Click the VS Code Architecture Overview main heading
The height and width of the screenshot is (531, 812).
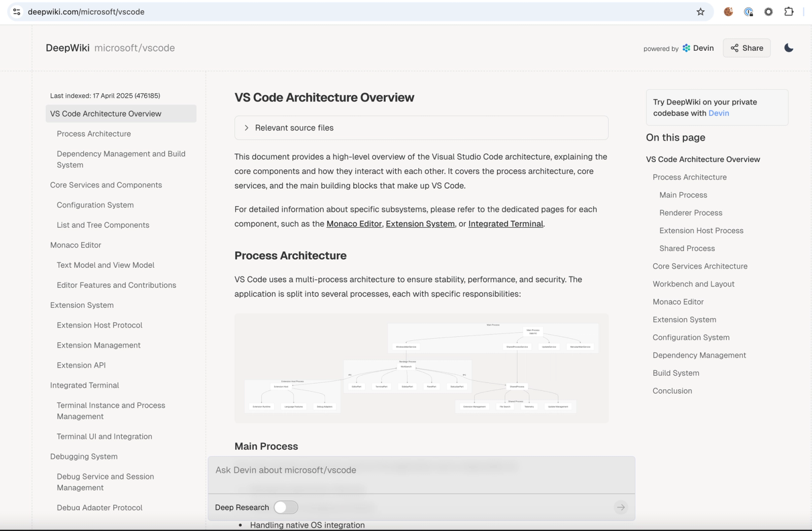pyautogui.click(x=324, y=97)
